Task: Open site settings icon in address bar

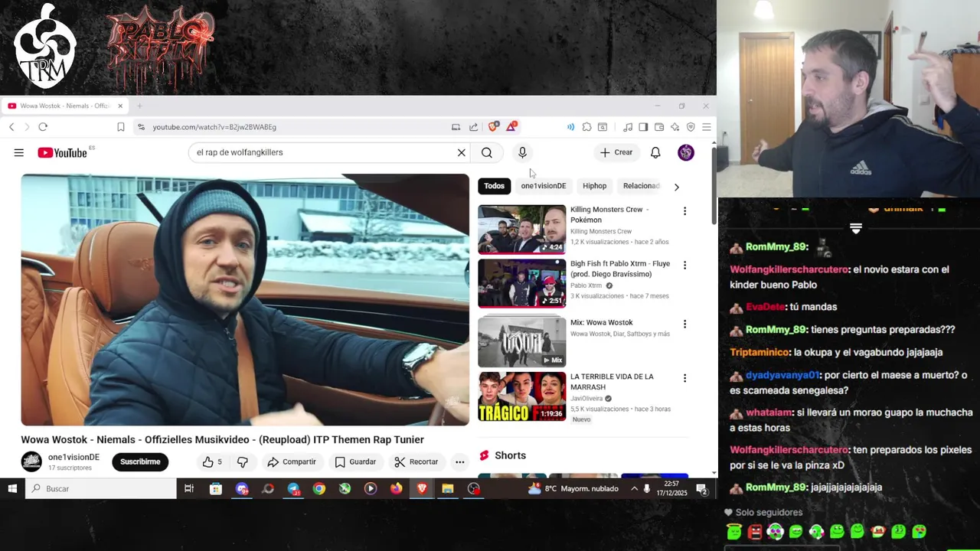Action: [140, 127]
